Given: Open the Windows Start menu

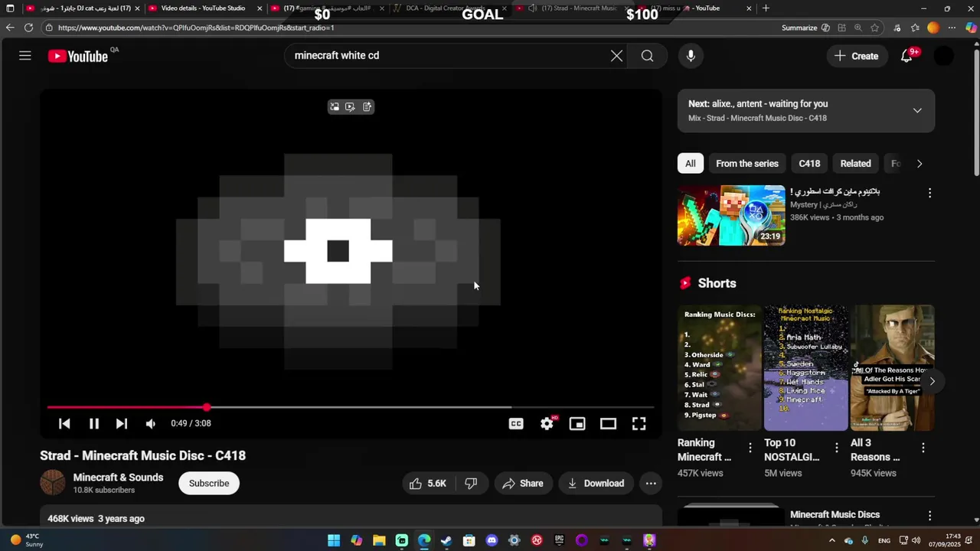Looking at the screenshot, I should [334, 540].
